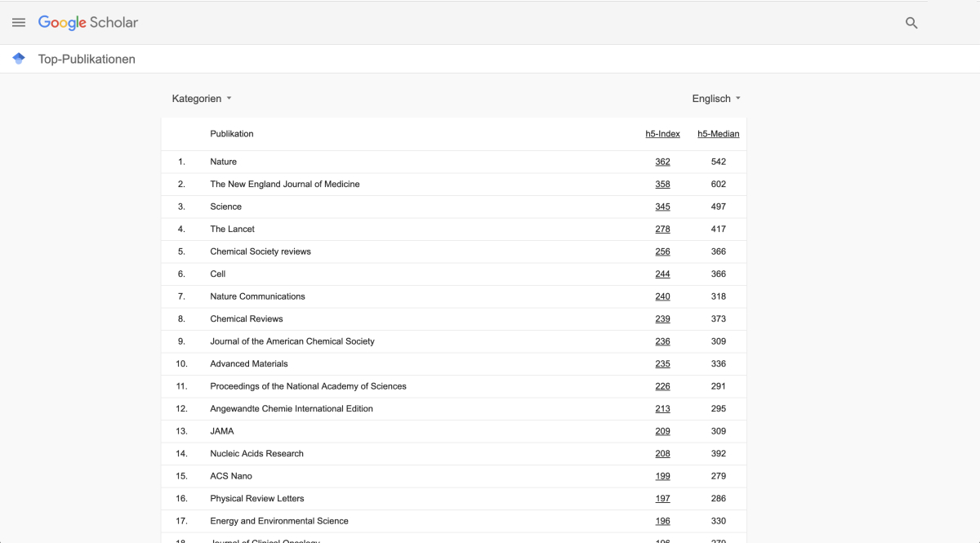Sort by h5-Index column header

(x=662, y=134)
